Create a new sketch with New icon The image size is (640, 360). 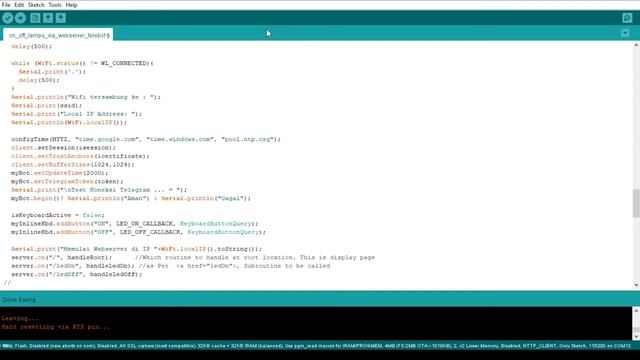35,18
